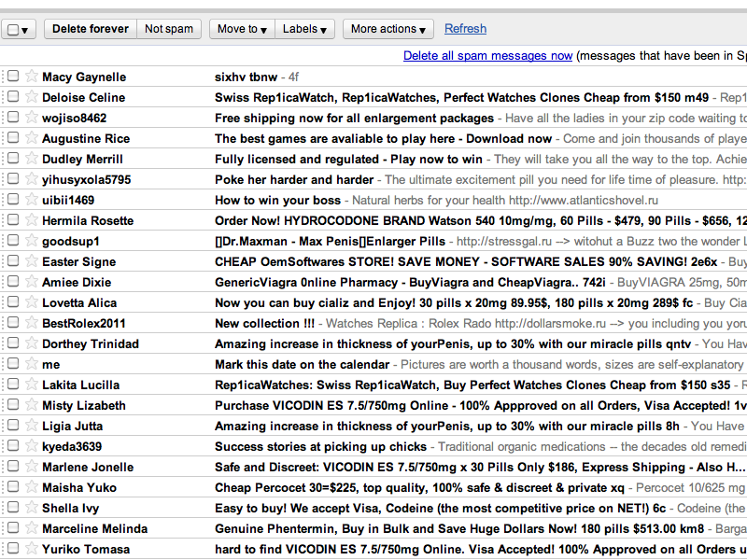Star the Marlene Jonelle message

coord(32,465)
